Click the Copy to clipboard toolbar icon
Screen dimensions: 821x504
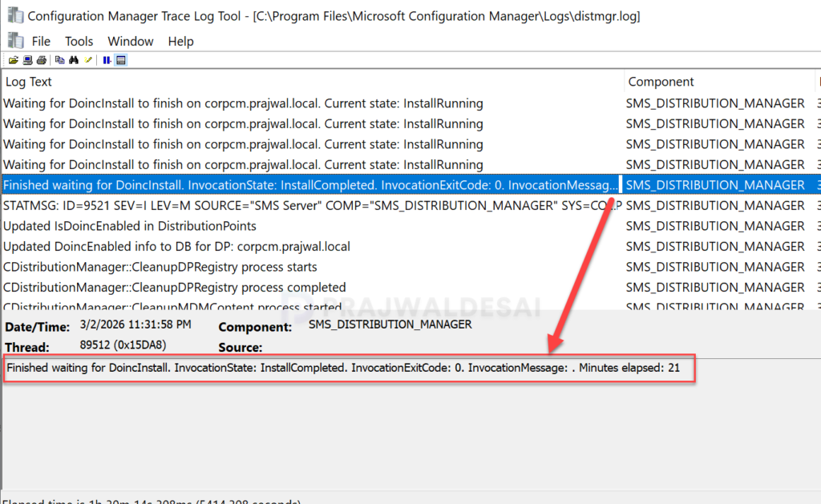59,60
